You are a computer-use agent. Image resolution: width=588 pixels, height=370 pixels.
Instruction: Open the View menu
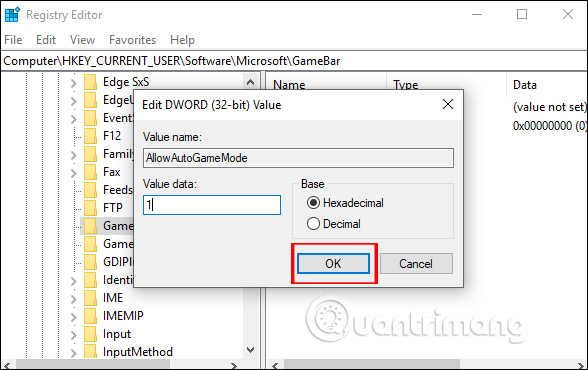click(x=82, y=40)
